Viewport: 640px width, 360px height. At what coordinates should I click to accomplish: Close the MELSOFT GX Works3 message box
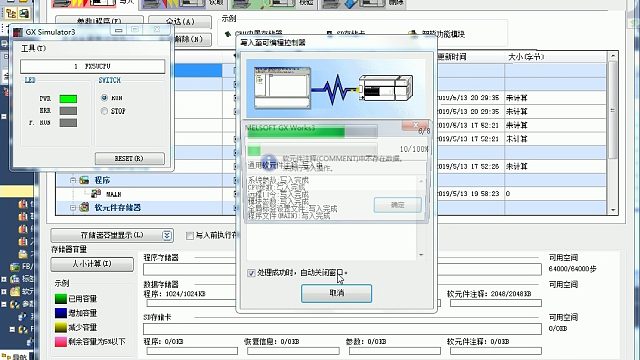click(415, 125)
